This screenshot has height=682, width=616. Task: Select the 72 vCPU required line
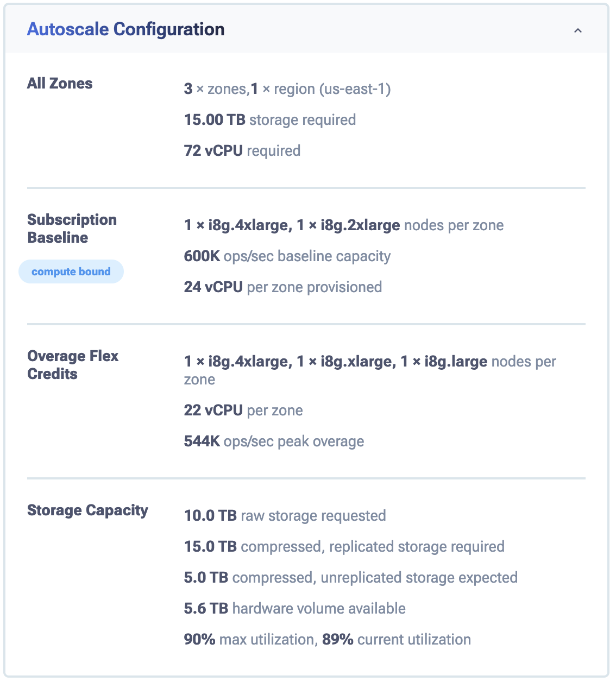[x=242, y=151]
